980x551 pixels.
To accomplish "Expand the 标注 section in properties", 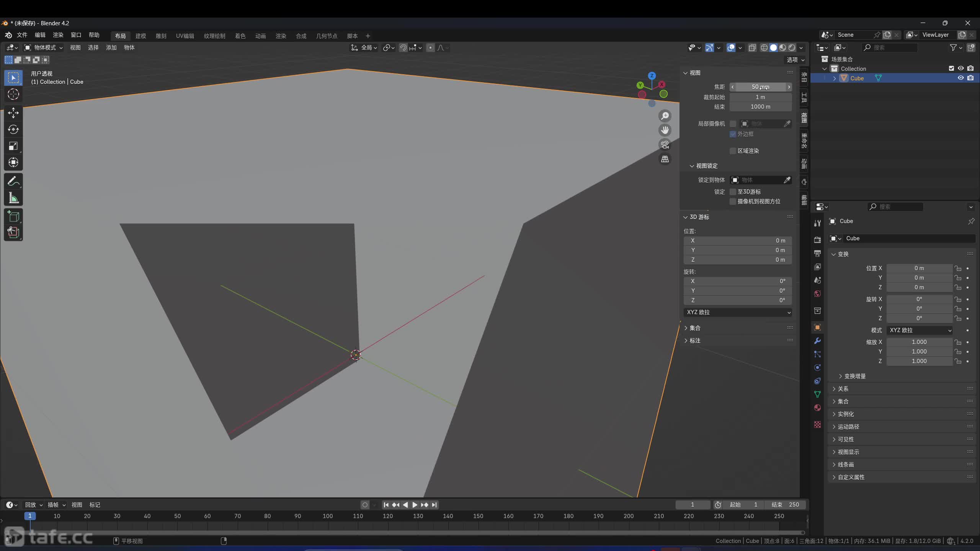I will click(x=686, y=341).
